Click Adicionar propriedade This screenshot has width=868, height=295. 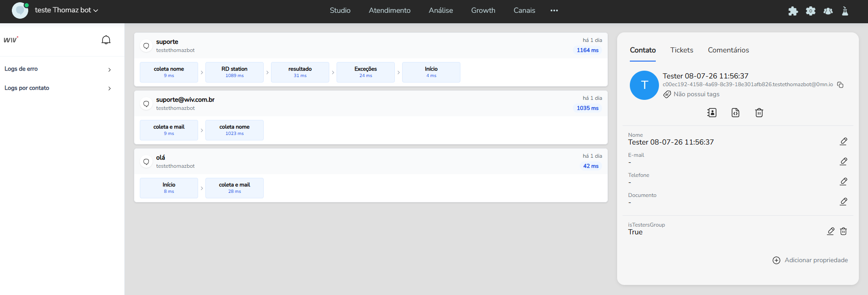pos(810,260)
